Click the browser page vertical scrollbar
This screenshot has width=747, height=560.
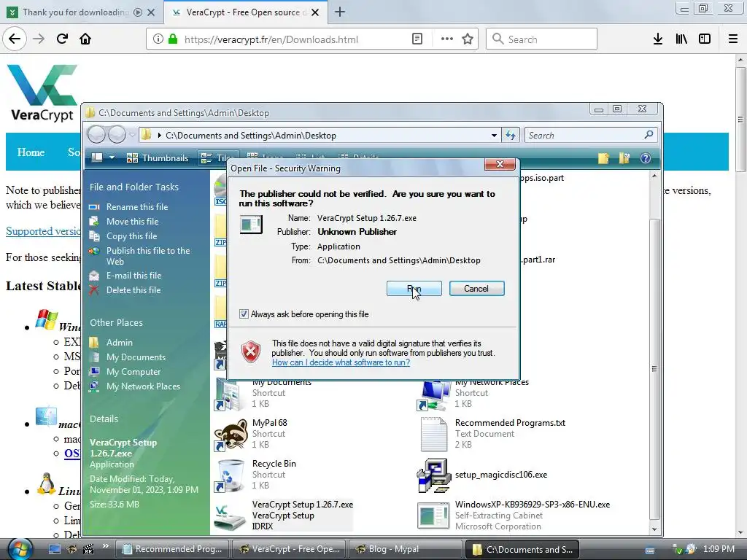(741, 119)
